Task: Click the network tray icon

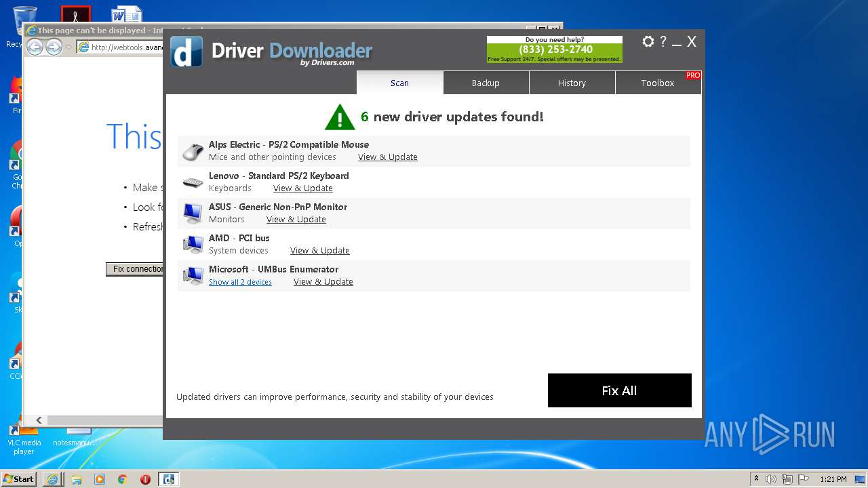Action: pyautogui.click(x=787, y=479)
